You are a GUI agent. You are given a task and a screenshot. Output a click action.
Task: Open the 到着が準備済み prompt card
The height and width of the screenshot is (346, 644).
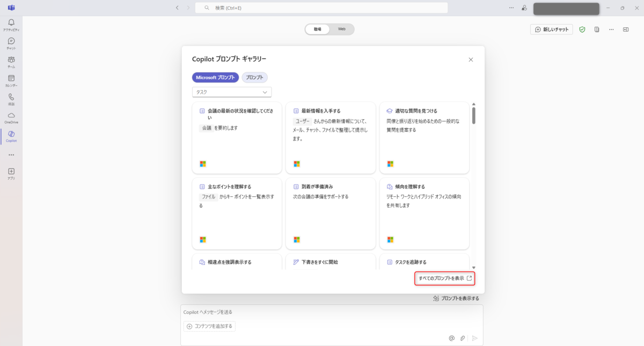click(331, 214)
